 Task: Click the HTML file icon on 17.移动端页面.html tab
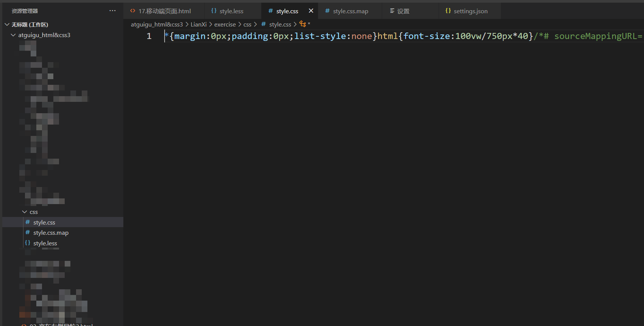click(133, 11)
